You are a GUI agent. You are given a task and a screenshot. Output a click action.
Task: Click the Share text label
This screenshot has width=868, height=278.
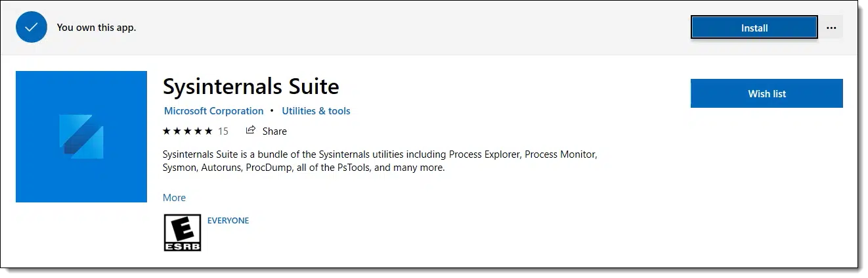click(x=274, y=131)
